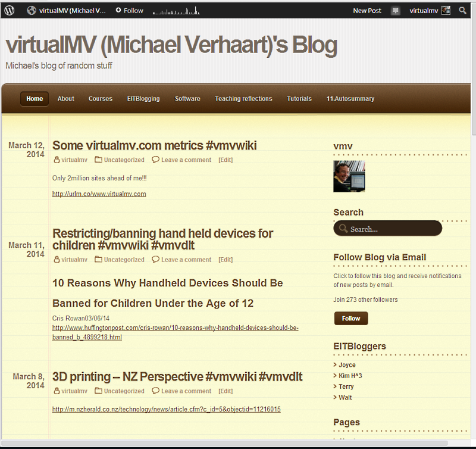The image size is (476, 449).
Task: Open Uncategorized category of the handheld devices post
Action: tap(124, 260)
